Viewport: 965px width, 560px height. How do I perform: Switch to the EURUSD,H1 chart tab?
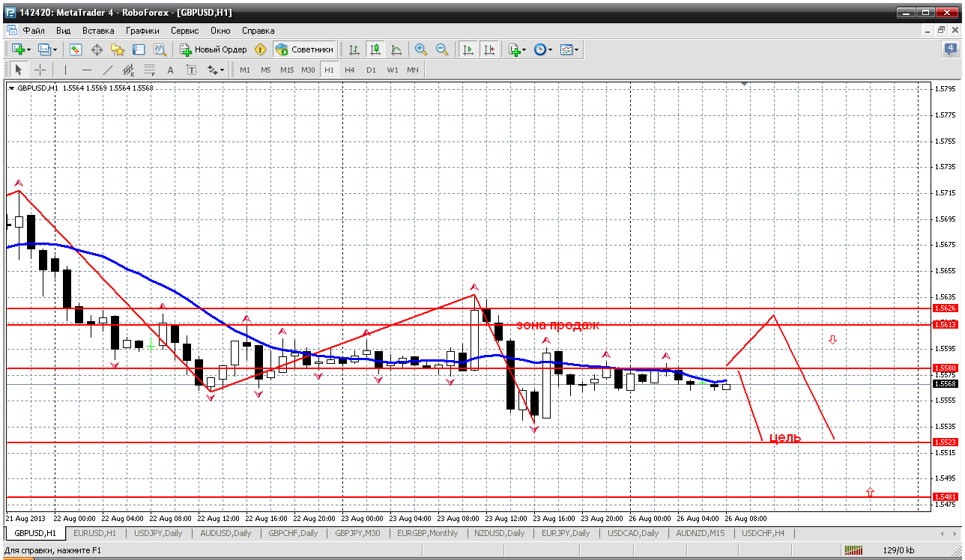tap(94, 533)
